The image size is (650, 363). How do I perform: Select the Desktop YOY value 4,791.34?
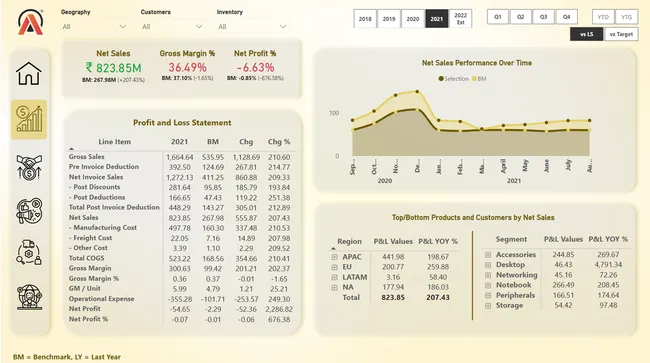click(x=608, y=265)
